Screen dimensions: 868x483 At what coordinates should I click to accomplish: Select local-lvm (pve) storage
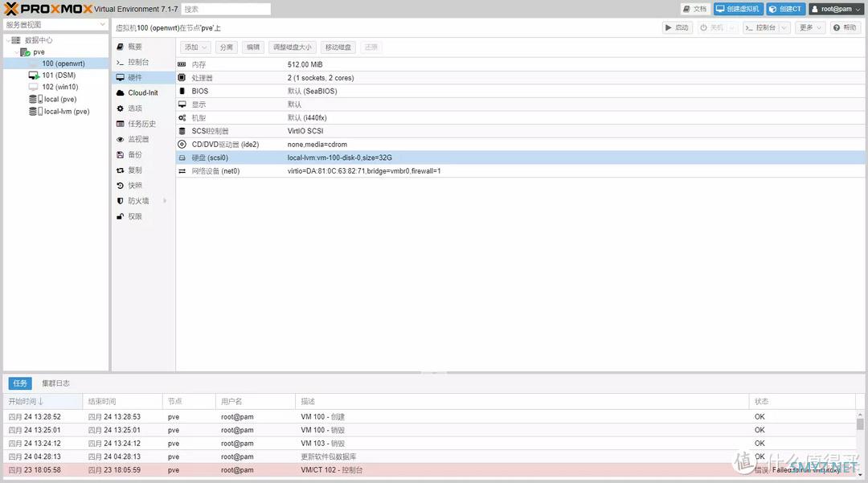tap(67, 111)
